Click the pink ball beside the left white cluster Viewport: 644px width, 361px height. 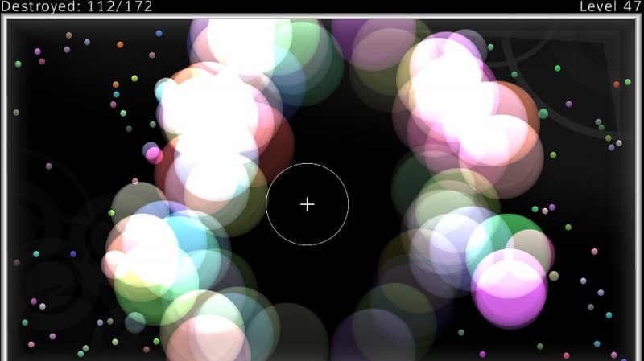pyautogui.click(x=153, y=153)
